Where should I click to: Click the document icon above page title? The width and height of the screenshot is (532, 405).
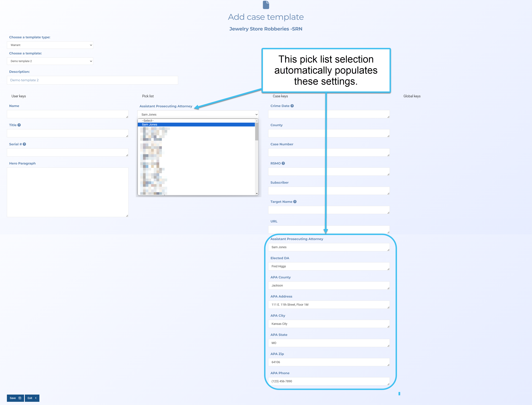point(266,5)
